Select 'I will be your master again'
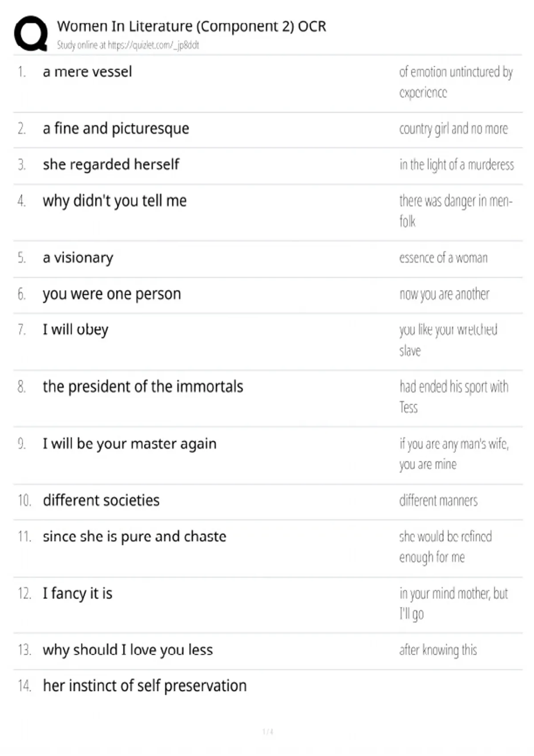This screenshot has width=534, height=756. click(129, 443)
